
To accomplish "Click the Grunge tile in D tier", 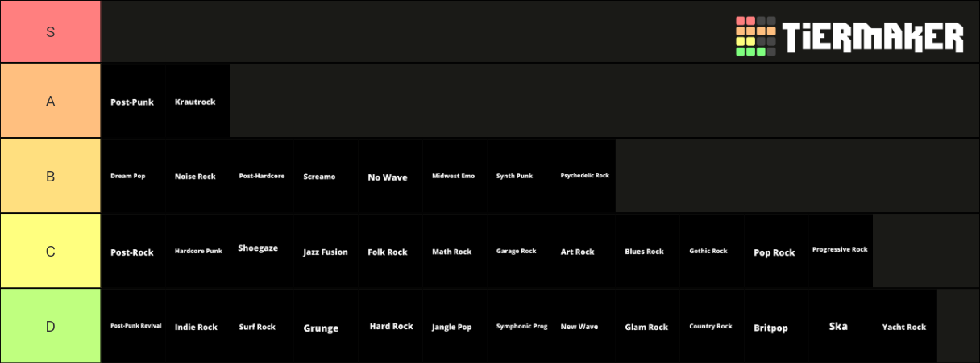I will tap(321, 328).
